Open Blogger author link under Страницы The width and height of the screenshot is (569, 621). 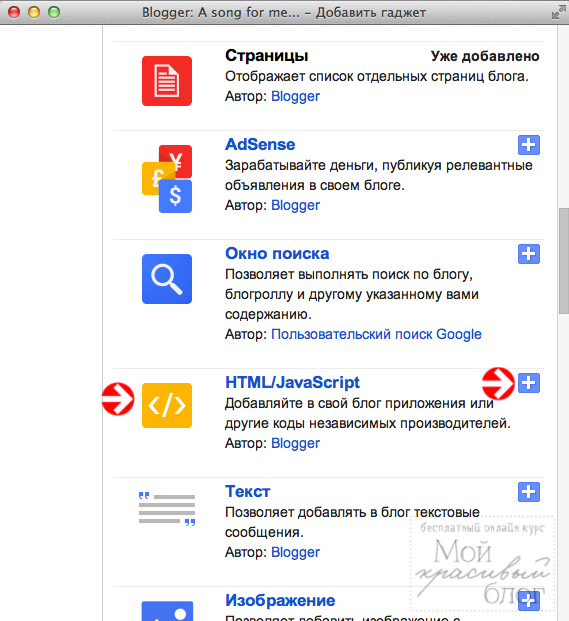(x=295, y=96)
